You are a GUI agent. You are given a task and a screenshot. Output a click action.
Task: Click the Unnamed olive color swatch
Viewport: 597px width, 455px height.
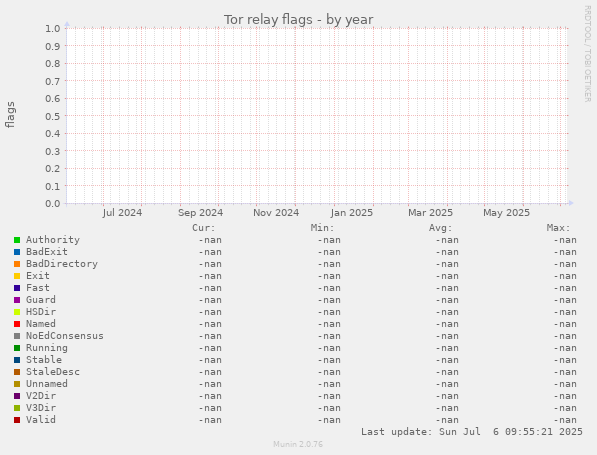point(17,384)
